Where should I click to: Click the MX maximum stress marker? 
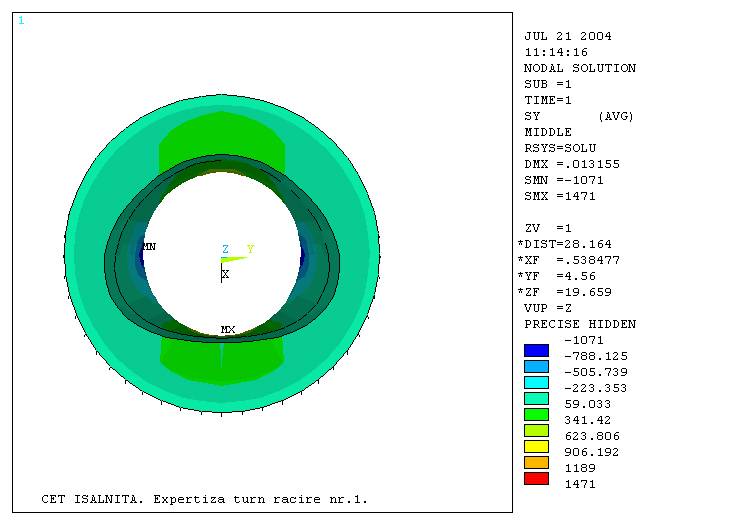point(228,329)
